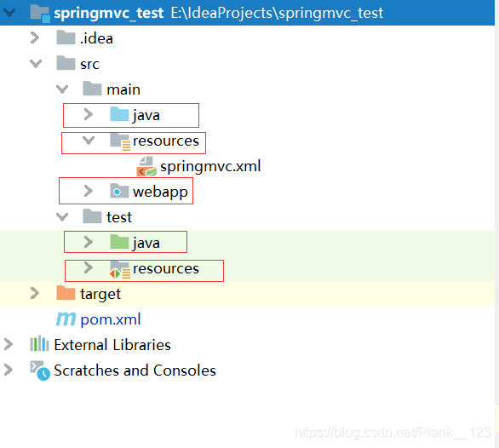The image size is (499, 448).
Task: Click the Spring config icon of springmvc.xml
Action: pos(146,166)
